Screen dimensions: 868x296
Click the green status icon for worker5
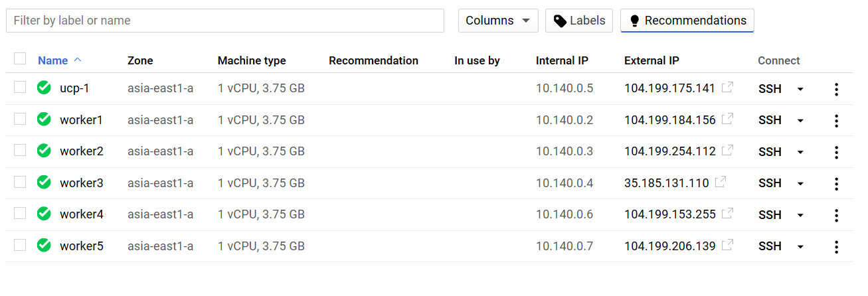[x=44, y=246]
